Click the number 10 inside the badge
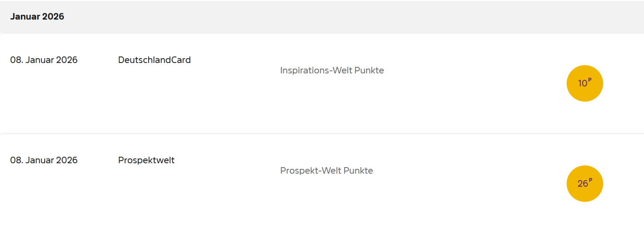 pos(582,84)
